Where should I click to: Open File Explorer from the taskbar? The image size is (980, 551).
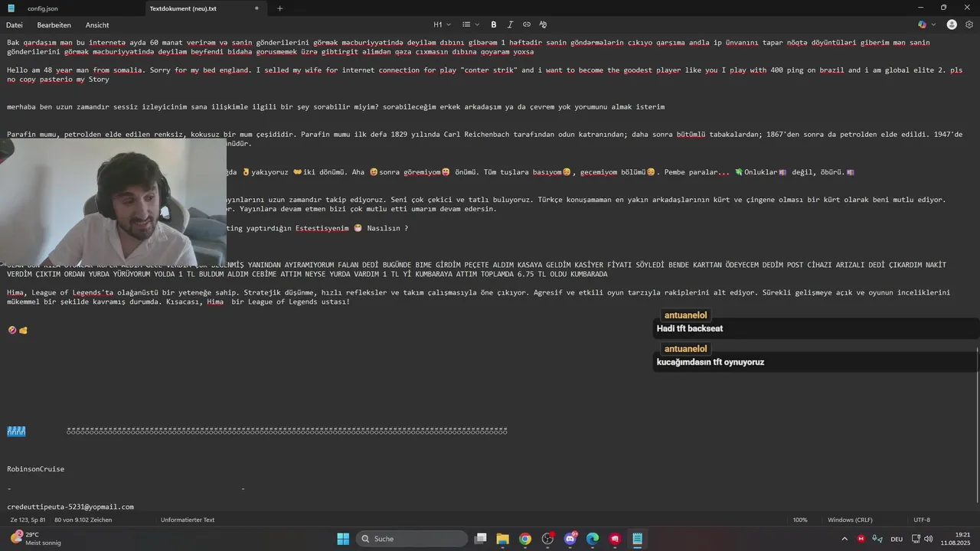(503, 539)
